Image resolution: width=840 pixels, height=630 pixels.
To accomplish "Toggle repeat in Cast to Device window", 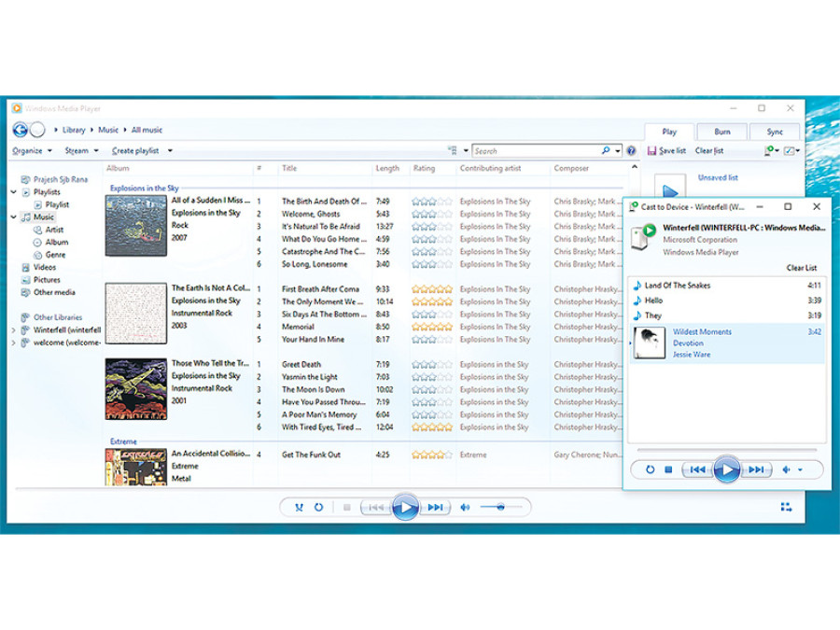I will pyautogui.click(x=650, y=469).
